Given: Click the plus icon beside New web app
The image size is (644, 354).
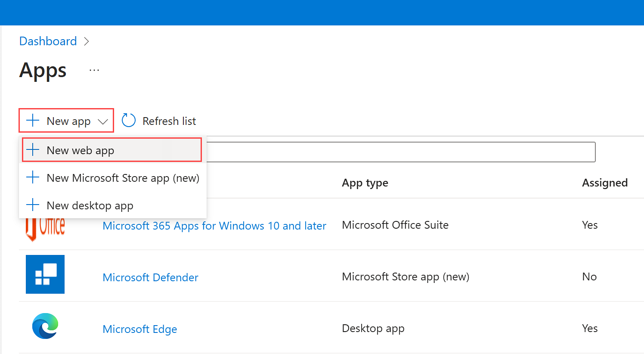Looking at the screenshot, I should pyautogui.click(x=33, y=150).
